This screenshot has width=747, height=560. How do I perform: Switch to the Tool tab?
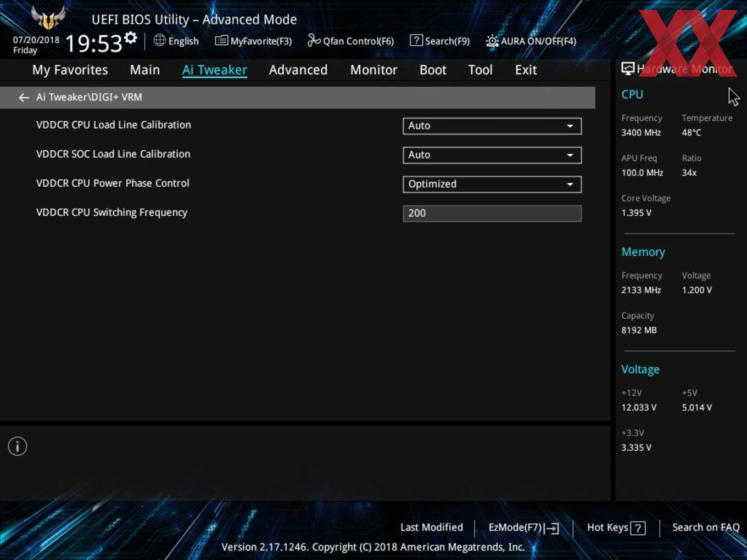click(x=480, y=70)
